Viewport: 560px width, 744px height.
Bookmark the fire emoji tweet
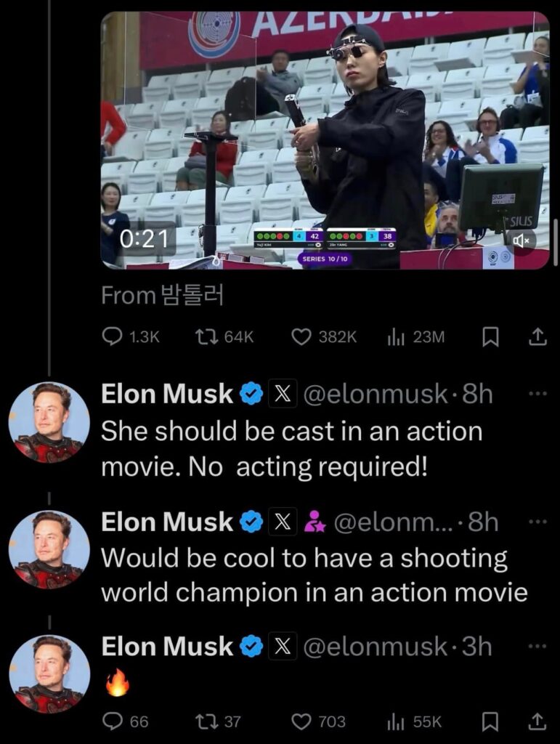coord(491,721)
